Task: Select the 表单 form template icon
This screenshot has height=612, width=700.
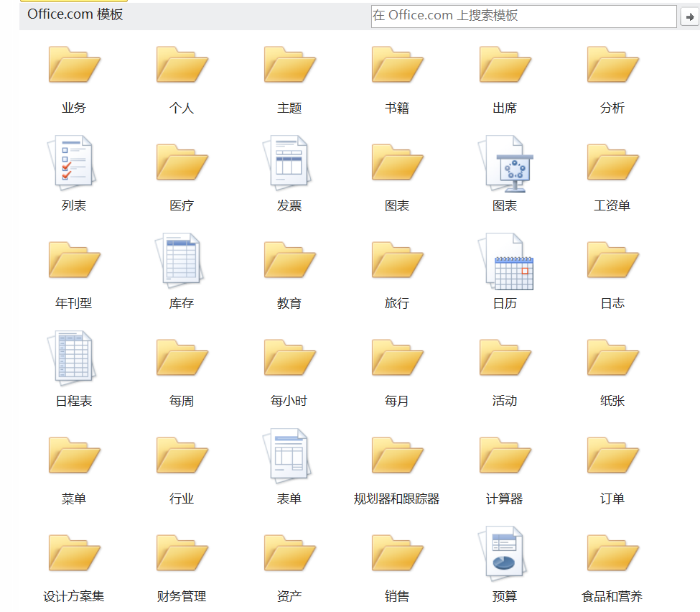Action: [x=287, y=455]
